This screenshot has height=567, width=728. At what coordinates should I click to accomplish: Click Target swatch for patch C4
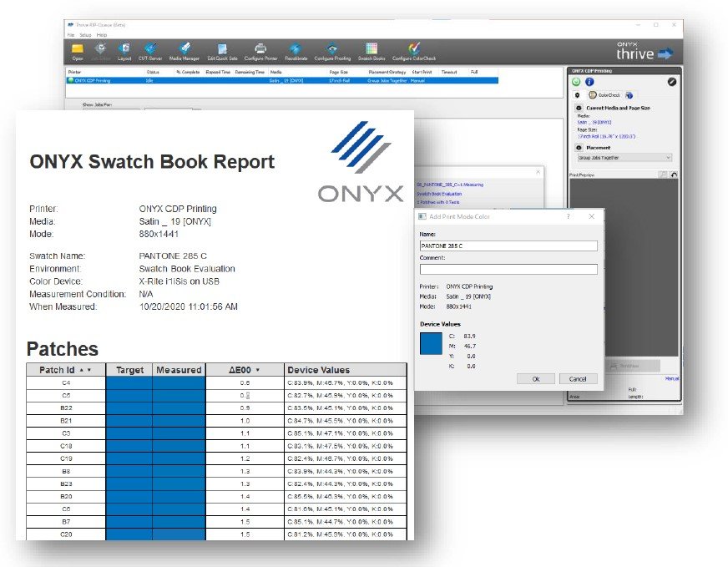pyautogui.click(x=129, y=382)
